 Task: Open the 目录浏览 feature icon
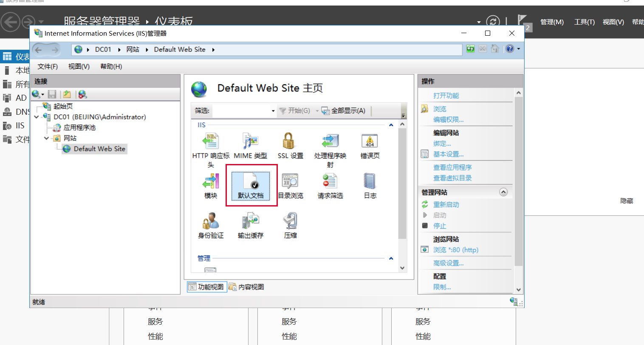tap(290, 185)
